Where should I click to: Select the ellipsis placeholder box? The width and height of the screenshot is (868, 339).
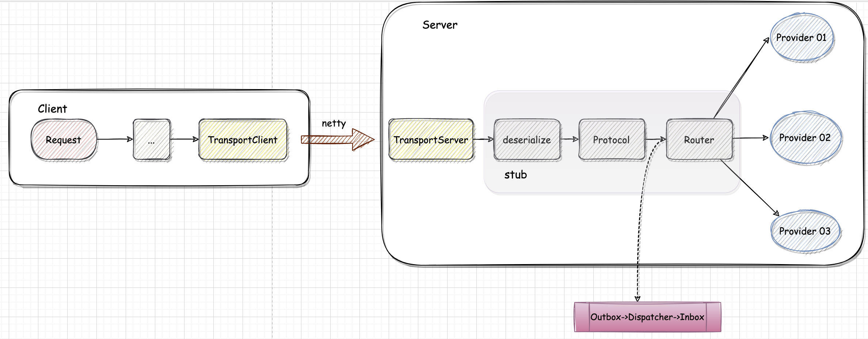tap(152, 140)
